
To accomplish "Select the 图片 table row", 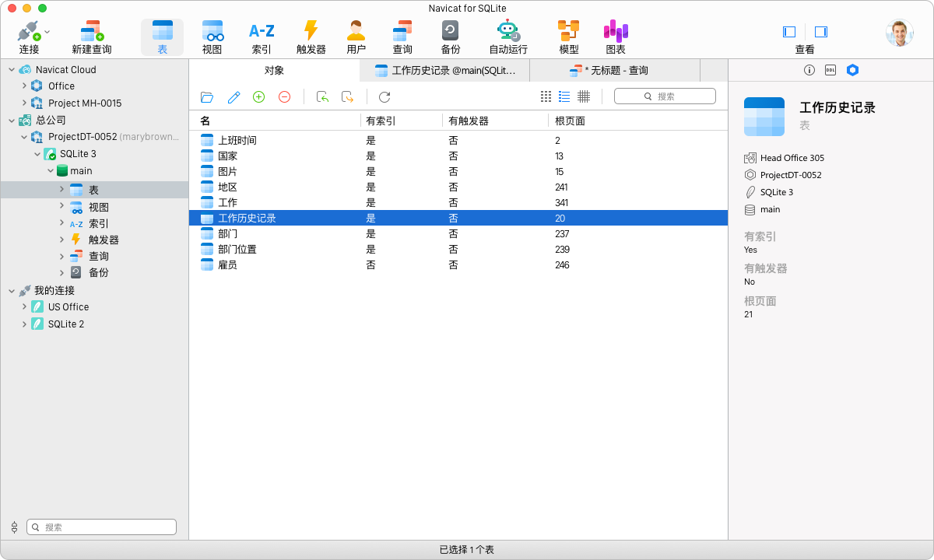I will [x=458, y=171].
